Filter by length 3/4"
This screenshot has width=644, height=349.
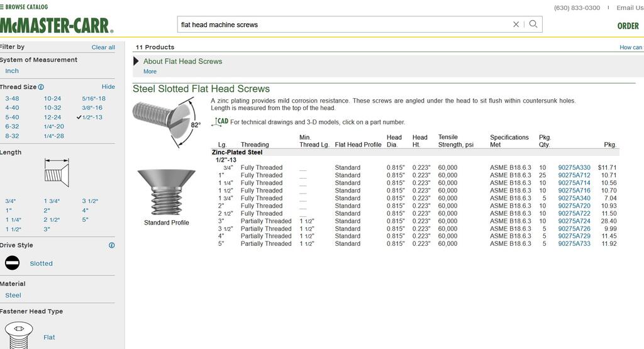pos(10,201)
